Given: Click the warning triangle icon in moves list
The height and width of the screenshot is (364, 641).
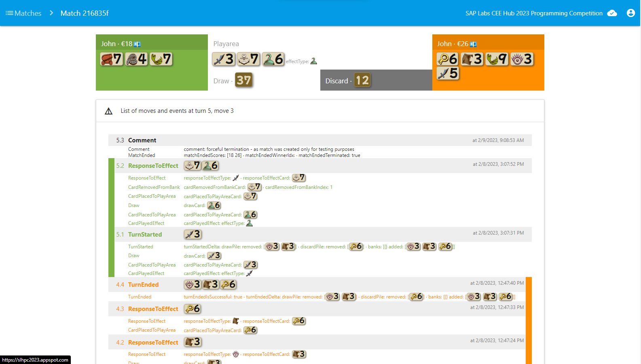Looking at the screenshot, I should (108, 111).
